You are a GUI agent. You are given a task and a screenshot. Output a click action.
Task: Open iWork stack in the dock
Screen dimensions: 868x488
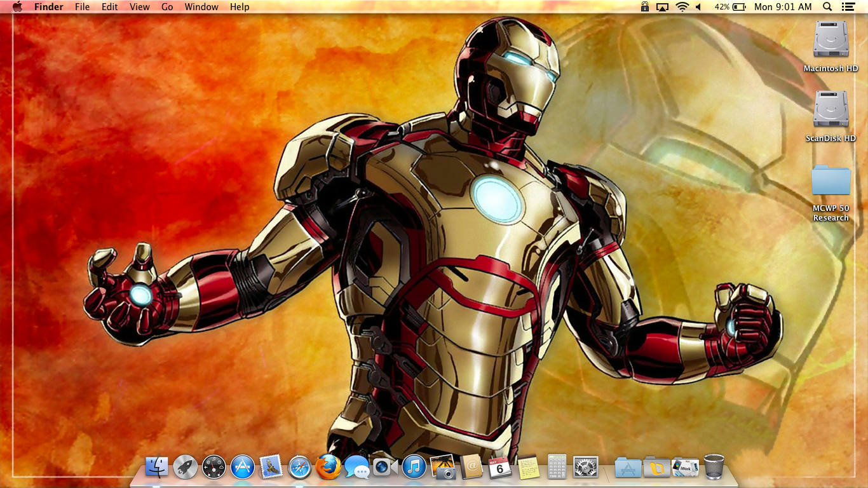685,467
